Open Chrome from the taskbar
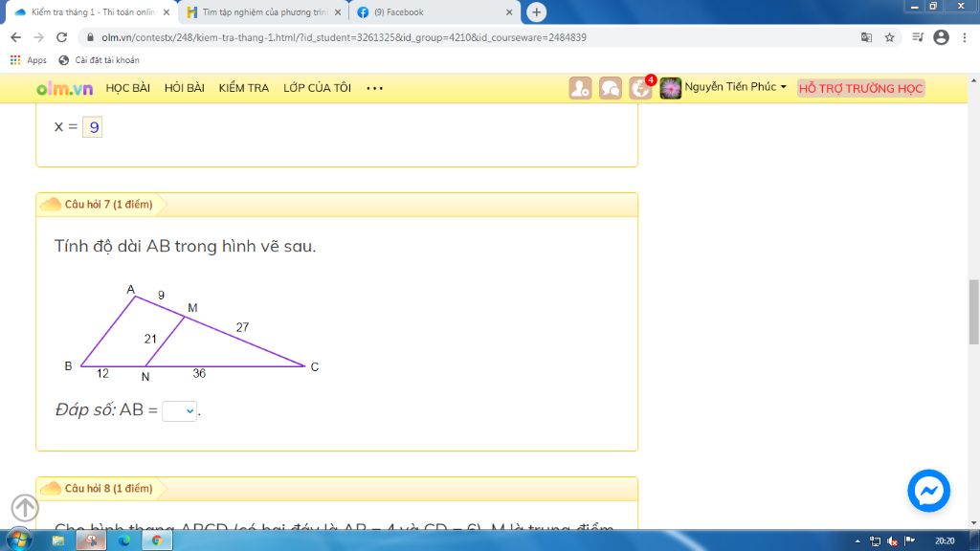Viewport: 980px width, 551px height. 157,540
